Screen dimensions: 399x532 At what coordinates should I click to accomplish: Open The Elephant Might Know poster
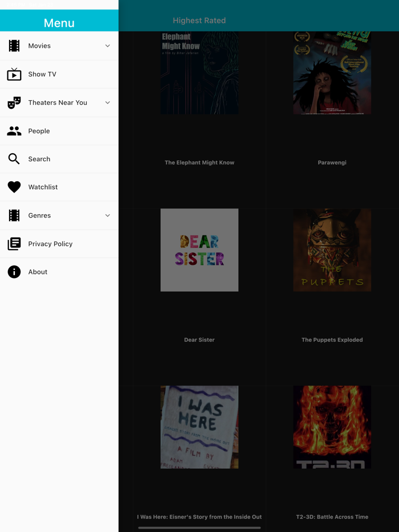point(199,72)
